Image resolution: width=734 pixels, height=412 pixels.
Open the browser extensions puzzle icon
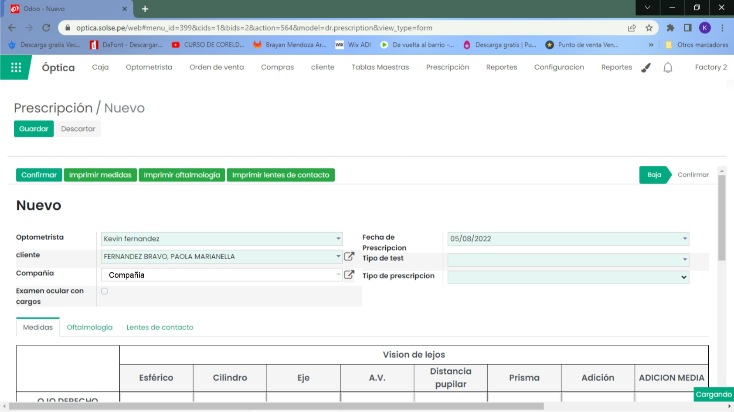coord(670,28)
